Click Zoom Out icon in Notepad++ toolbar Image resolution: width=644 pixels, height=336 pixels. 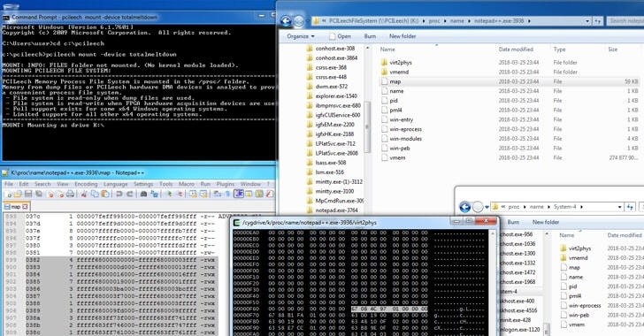[180, 194]
